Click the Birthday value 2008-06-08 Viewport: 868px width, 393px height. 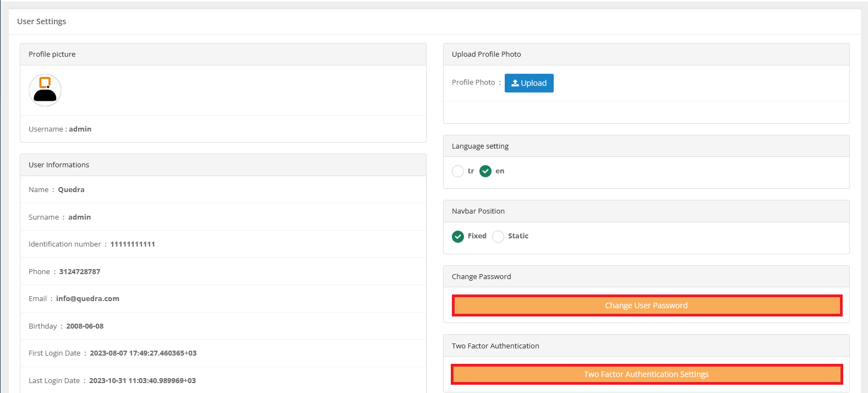(85, 326)
